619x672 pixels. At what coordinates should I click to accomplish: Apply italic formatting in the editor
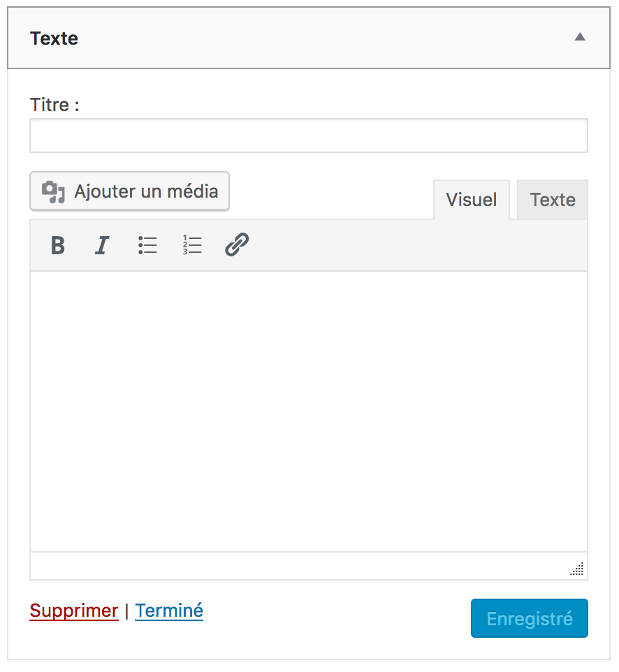click(102, 245)
